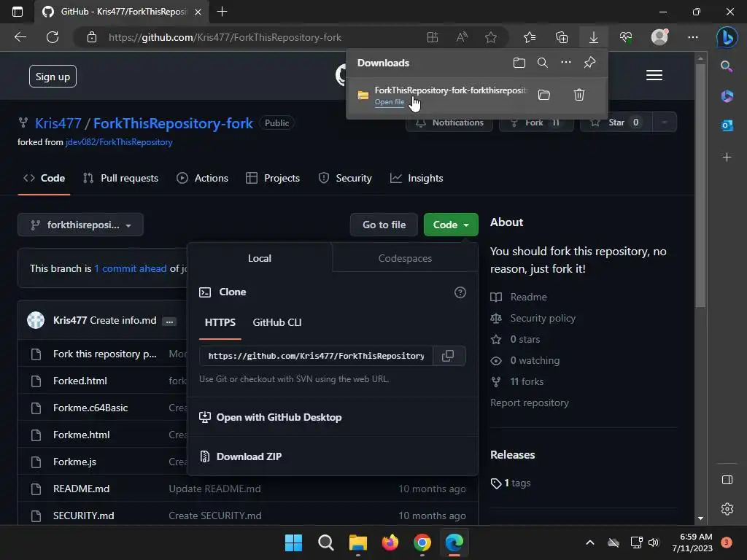The image size is (747, 560).
Task: Open the jdev082/ForkThisRepository parent link
Action: [119, 142]
